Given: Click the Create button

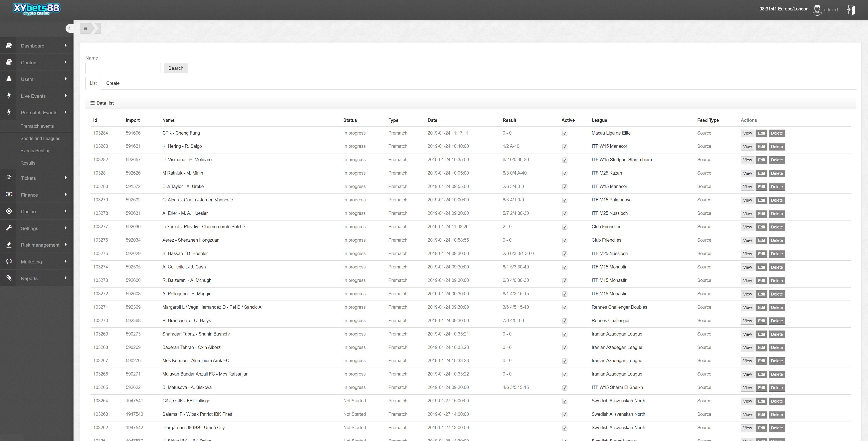Looking at the screenshot, I should click(x=113, y=83).
